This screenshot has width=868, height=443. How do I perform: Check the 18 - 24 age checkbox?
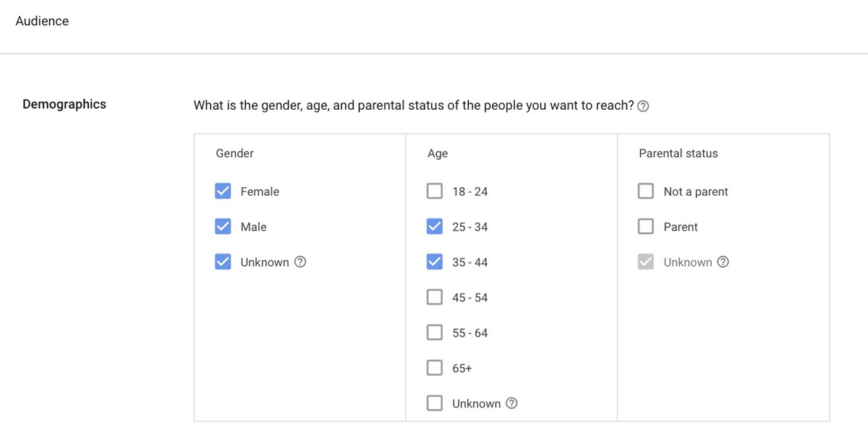tap(434, 192)
